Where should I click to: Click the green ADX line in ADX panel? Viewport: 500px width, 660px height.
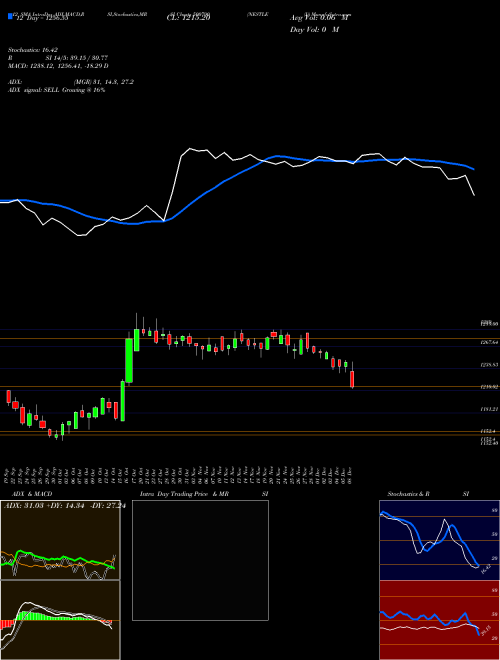pos(59,559)
